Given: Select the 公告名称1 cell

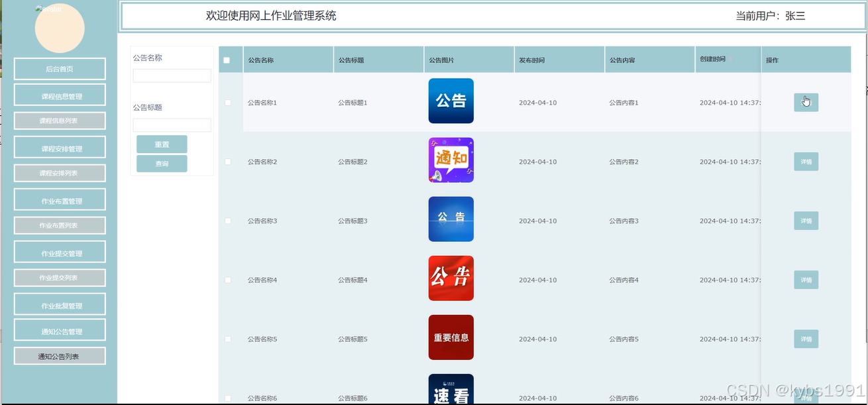Looking at the screenshot, I should tap(262, 103).
